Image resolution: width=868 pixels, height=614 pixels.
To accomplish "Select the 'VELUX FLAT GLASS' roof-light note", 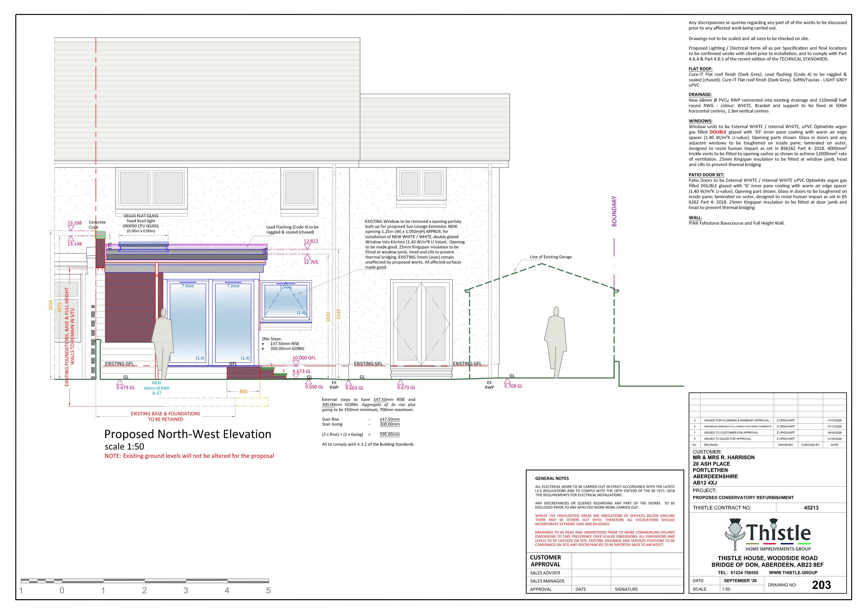I will (141, 223).
